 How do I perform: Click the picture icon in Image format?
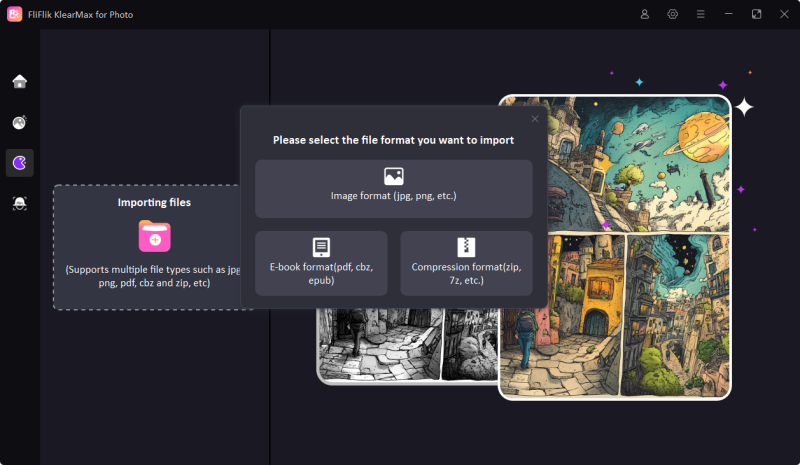click(x=393, y=176)
